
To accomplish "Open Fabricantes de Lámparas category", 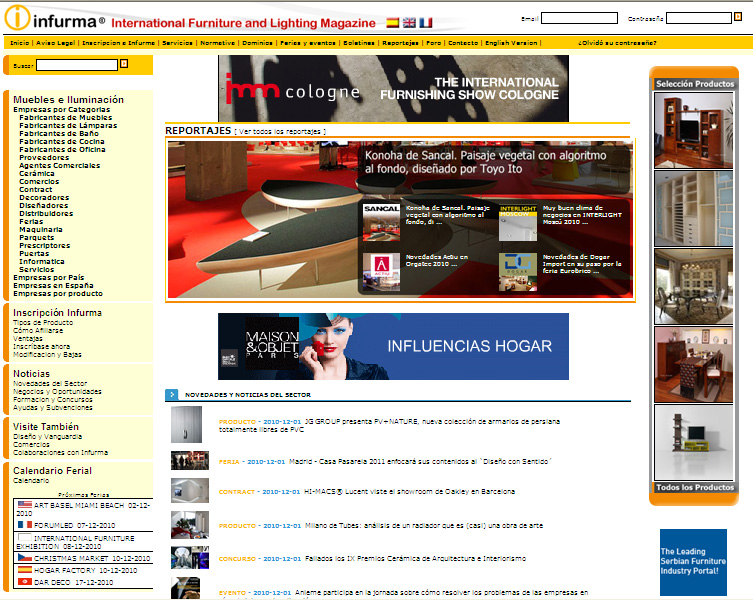I will click(x=67, y=125).
